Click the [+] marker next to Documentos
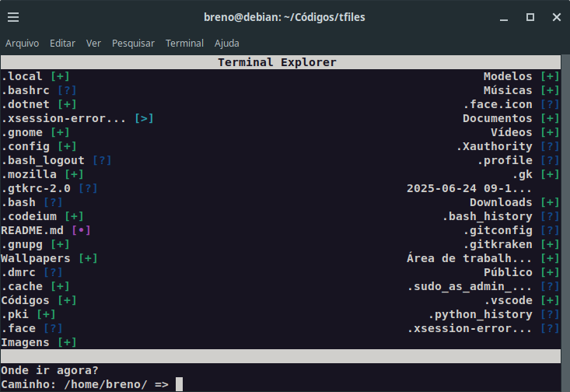This screenshot has height=392, width=570. [550, 118]
